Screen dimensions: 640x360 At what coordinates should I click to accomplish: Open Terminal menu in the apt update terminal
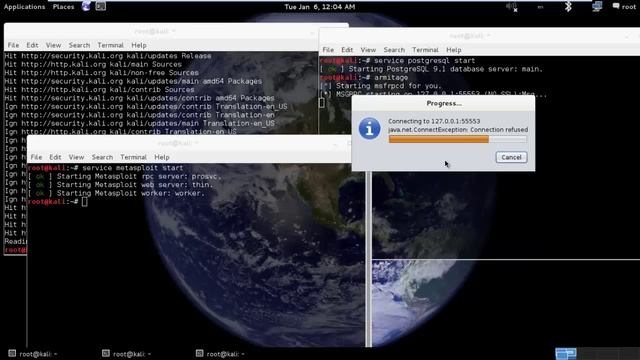110,45
